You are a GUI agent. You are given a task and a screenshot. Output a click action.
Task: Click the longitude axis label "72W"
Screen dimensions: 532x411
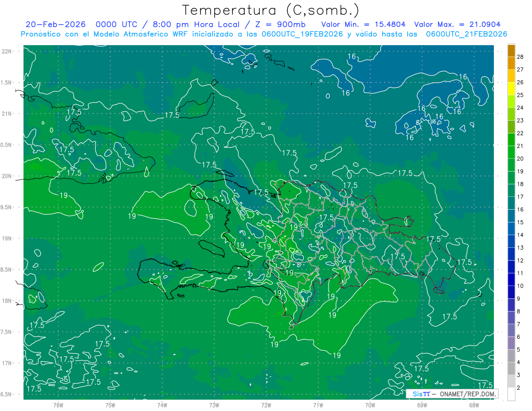pos(266,405)
